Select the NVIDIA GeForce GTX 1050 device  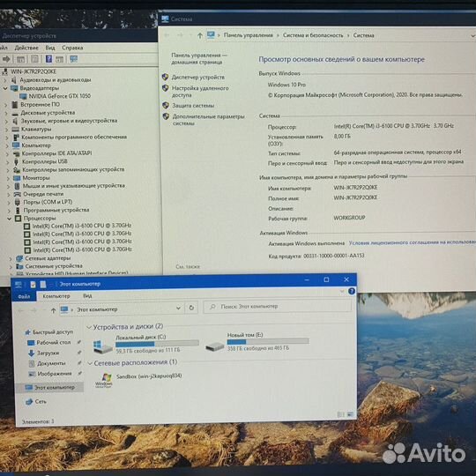(60, 96)
